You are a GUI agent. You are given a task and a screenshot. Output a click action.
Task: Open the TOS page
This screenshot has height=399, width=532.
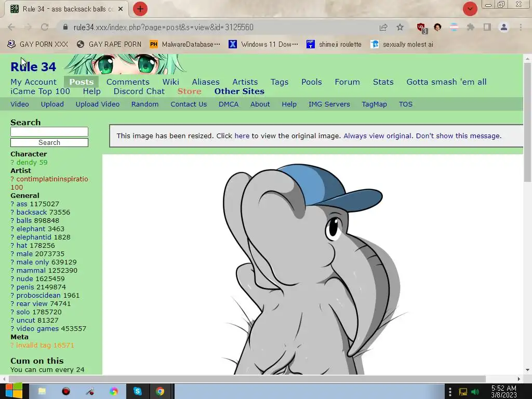405,104
